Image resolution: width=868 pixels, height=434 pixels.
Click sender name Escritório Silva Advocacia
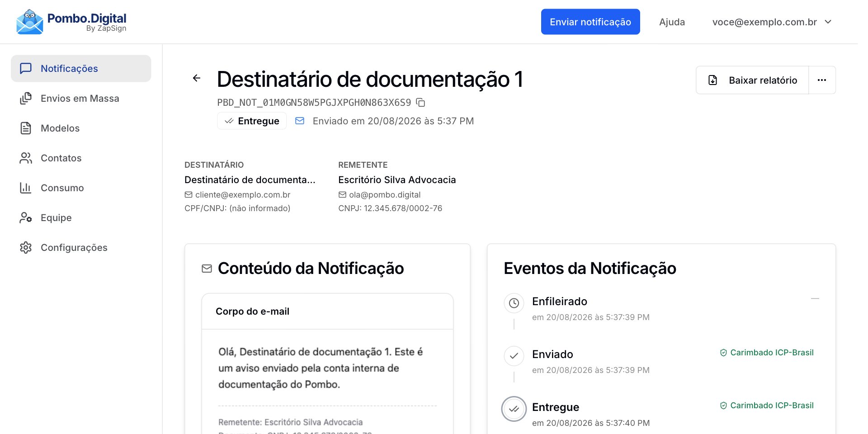397,180
